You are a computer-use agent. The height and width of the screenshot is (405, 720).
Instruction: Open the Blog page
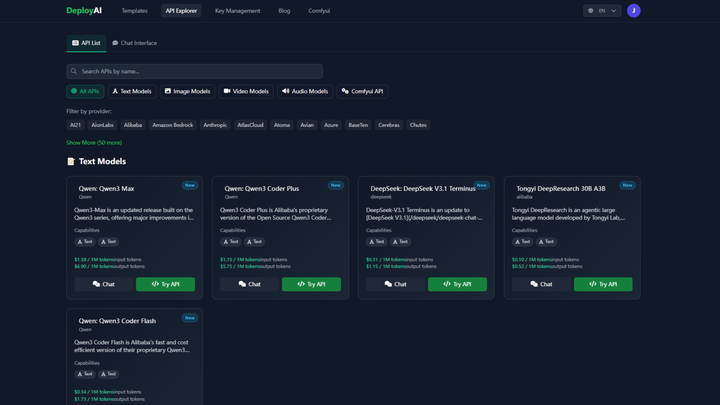click(284, 11)
